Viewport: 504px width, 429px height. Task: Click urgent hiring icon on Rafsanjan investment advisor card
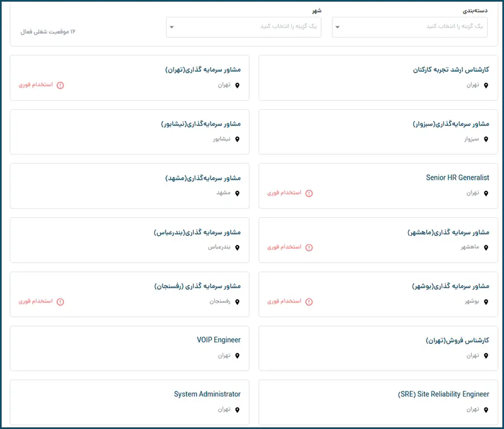60,302
